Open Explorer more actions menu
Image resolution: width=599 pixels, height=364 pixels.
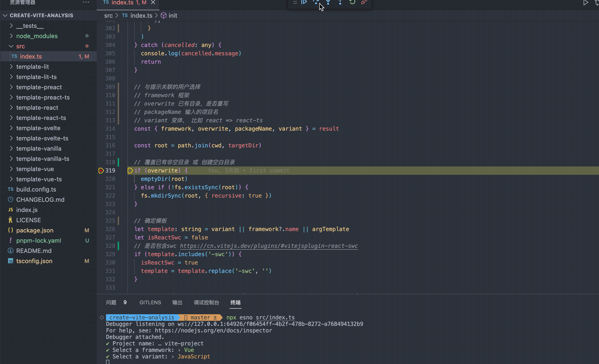pos(86,2)
